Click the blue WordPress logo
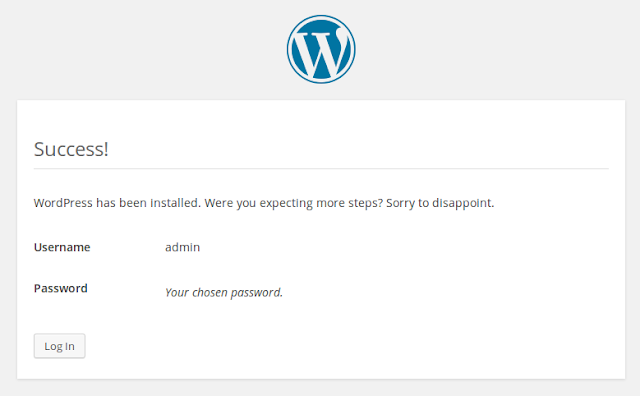Image resolution: width=640 pixels, height=396 pixels. click(321, 49)
